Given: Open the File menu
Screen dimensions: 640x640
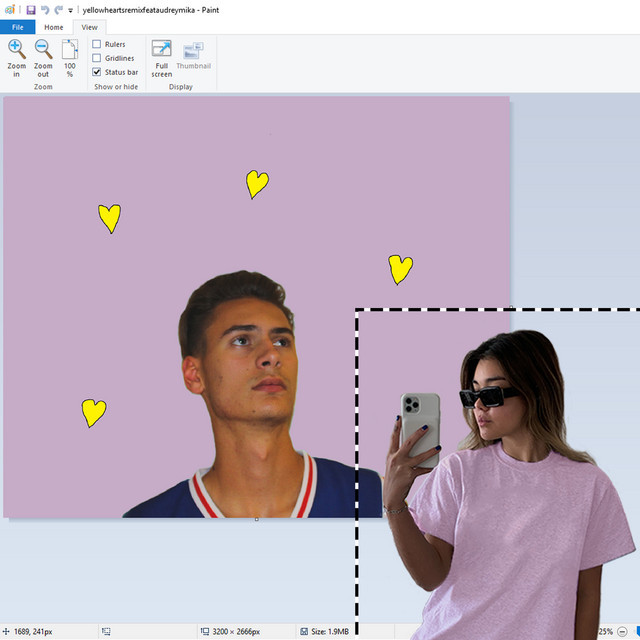Looking at the screenshot, I should (x=17, y=27).
